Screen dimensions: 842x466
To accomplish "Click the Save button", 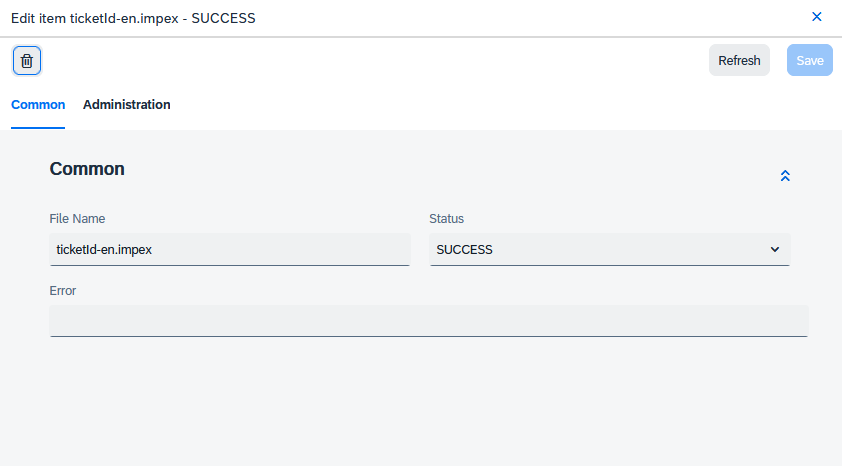I will point(809,61).
